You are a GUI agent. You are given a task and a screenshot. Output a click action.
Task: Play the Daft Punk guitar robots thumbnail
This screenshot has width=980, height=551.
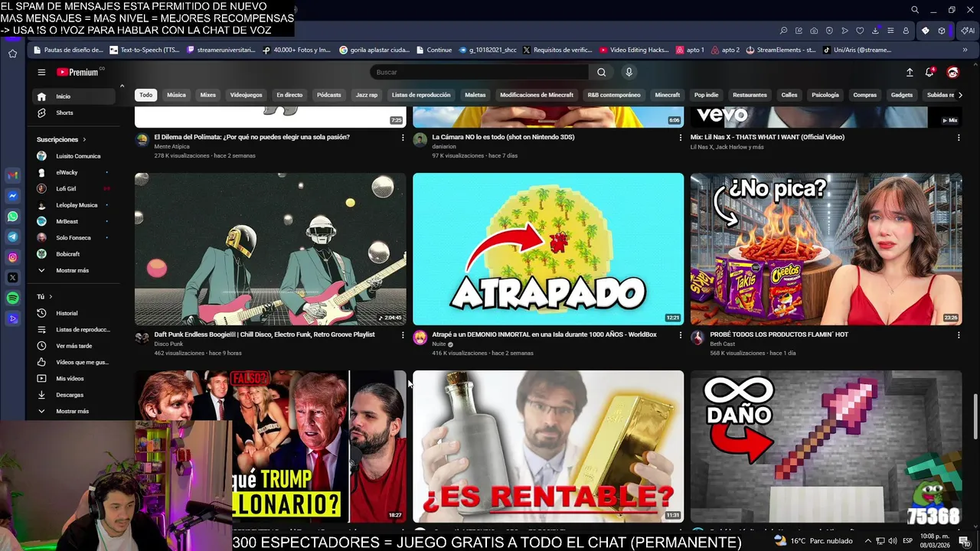[270, 249]
